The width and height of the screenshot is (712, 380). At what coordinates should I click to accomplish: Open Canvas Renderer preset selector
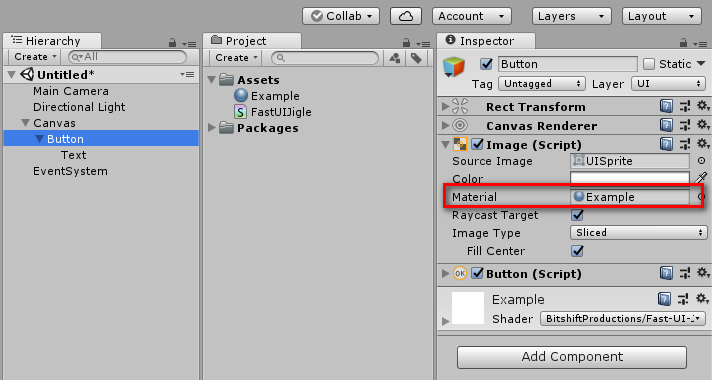pyautogui.click(x=684, y=125)
